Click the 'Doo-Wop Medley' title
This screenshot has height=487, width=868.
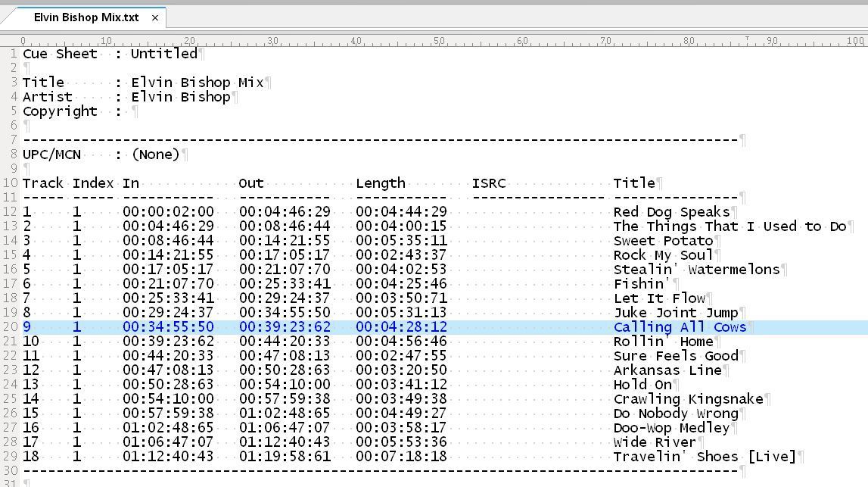click(x=671, y=428)
